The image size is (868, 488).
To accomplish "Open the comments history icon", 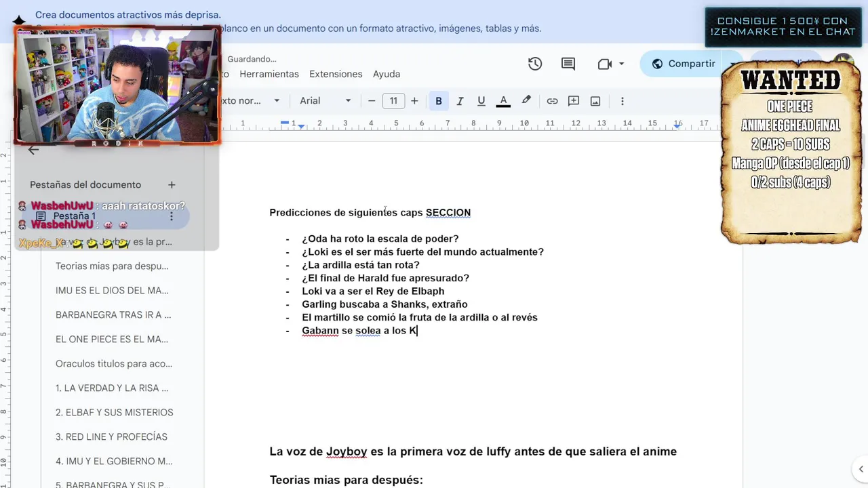I will pos(568,64).
